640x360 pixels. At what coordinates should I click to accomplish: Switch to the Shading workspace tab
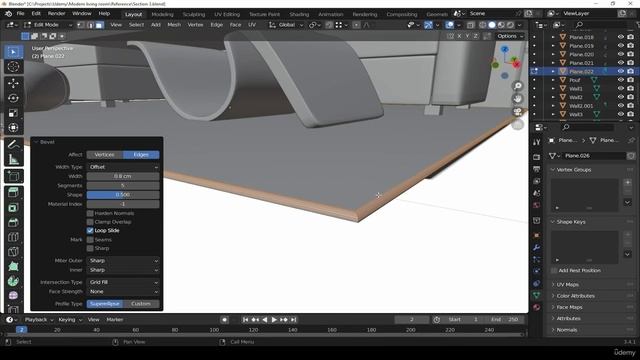299,14
